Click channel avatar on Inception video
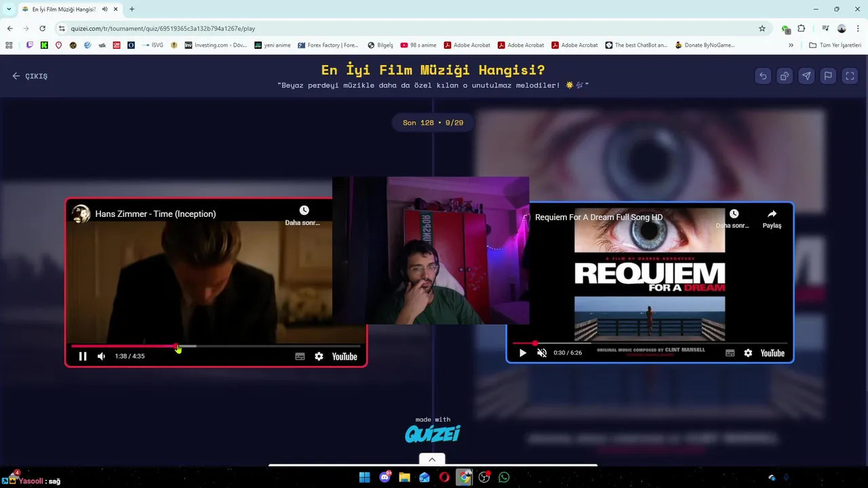The image size is (868, 488). click(x=81, y=213)
